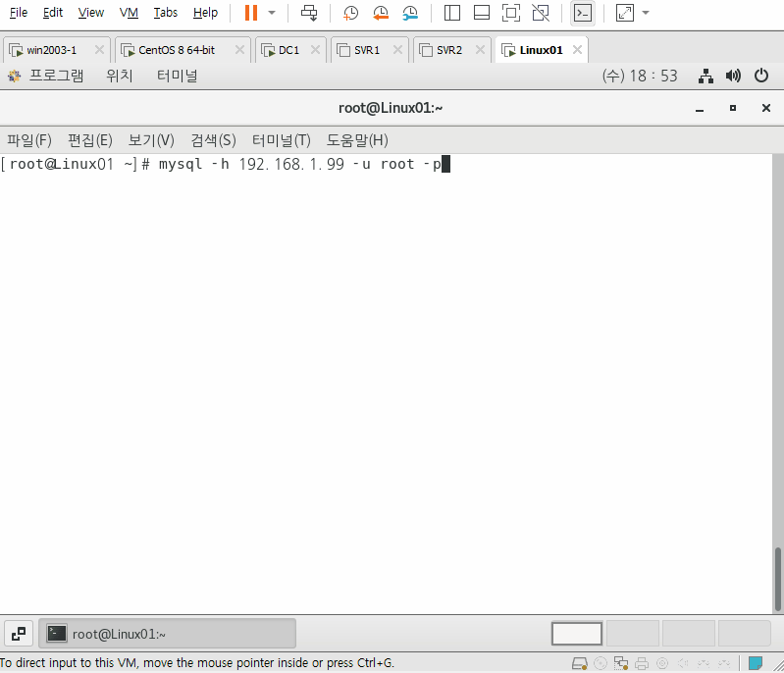
Task: Select the first workspace switcher box
Action: point(577,634)
